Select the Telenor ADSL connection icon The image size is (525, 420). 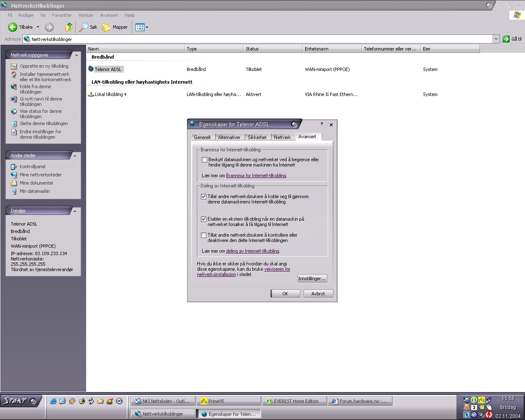tap(91, 69)
